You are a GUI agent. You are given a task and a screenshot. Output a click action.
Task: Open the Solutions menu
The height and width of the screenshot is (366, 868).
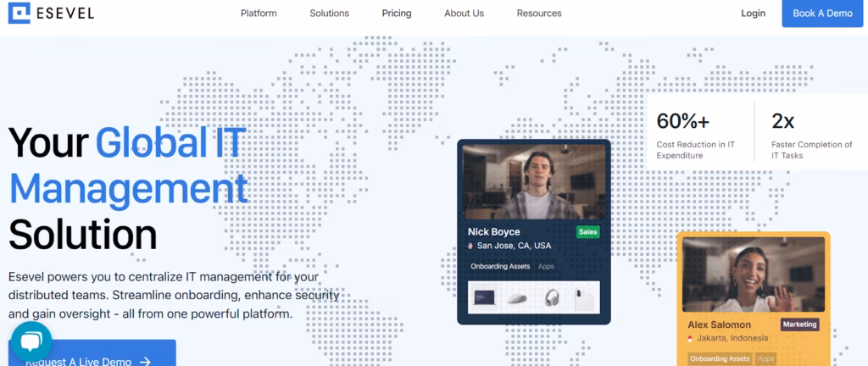point(330,14)
